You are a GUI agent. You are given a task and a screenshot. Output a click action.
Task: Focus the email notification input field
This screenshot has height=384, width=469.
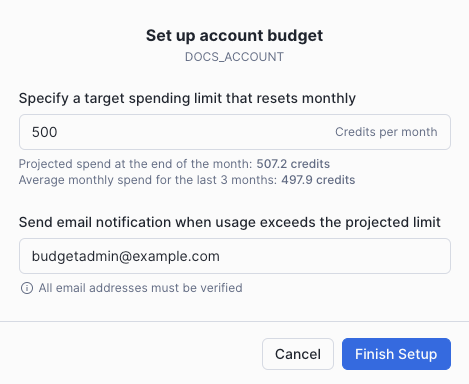[235, 256]
